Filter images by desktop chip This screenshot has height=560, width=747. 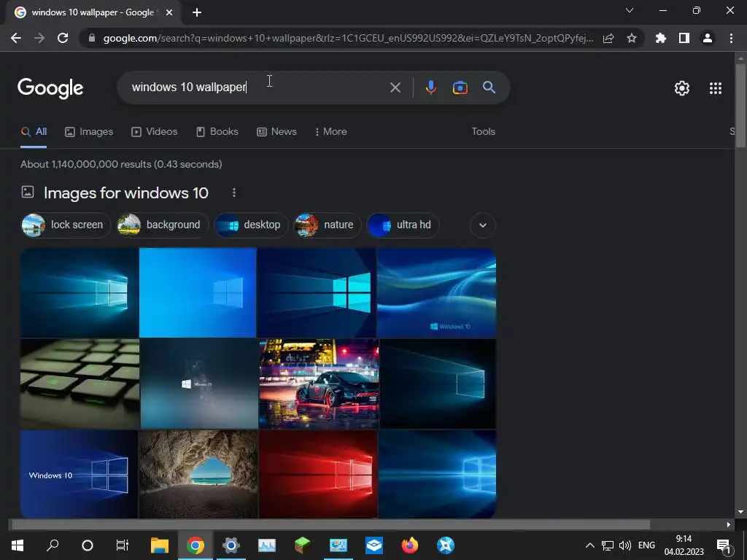tap(251, 225)
